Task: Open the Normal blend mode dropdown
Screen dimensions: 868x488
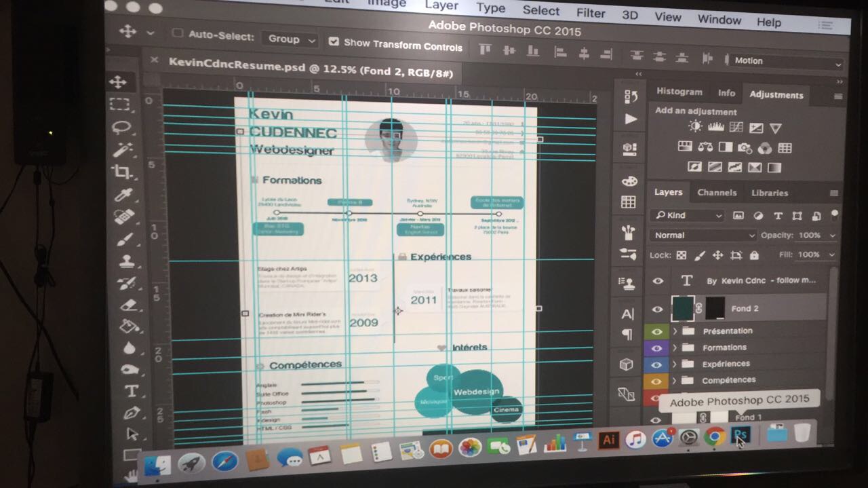Action: click(x=703, y=235)
